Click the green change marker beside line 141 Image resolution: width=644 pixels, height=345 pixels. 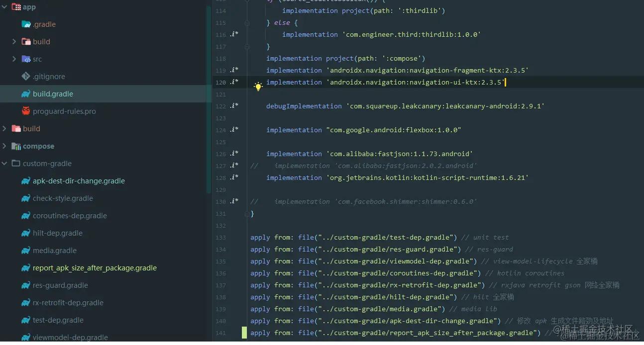click(244, 333)
